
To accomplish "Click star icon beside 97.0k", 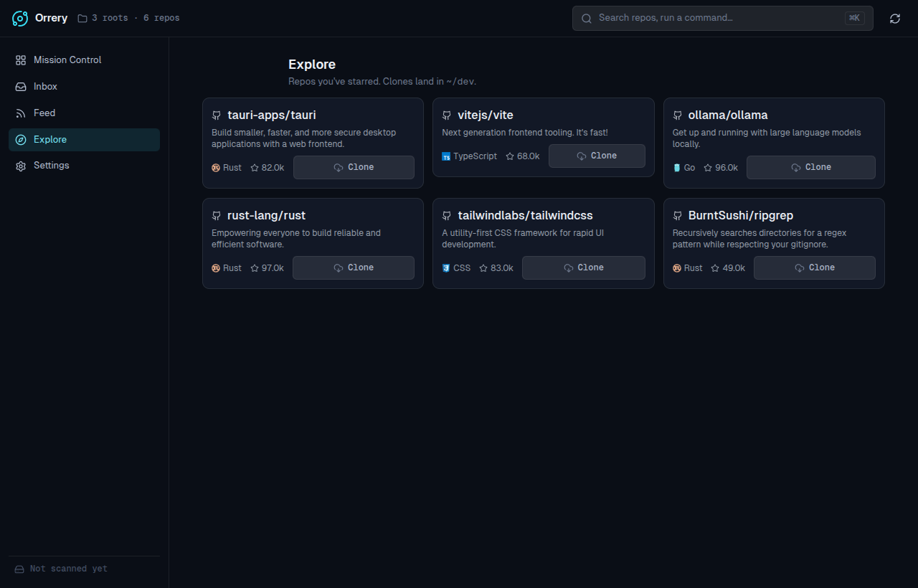I will tap(255, 268).
